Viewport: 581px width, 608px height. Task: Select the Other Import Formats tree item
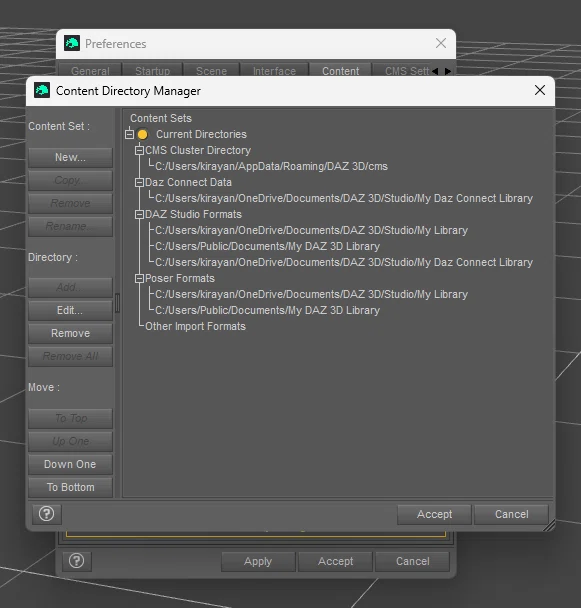(x=195, y=326)
